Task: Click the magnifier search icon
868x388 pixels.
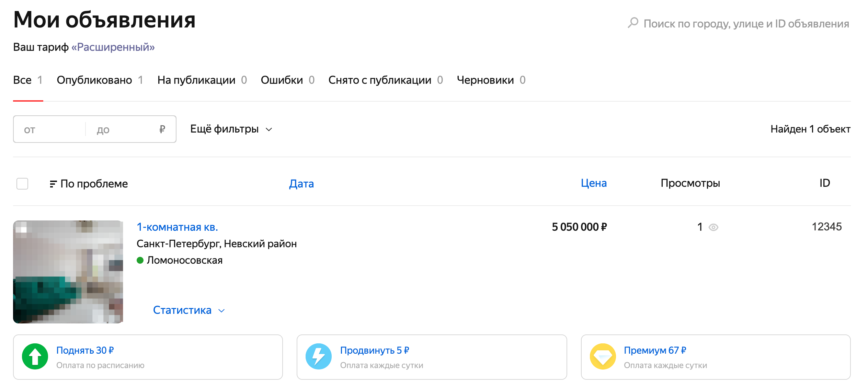Action: [x=633, y=23]
